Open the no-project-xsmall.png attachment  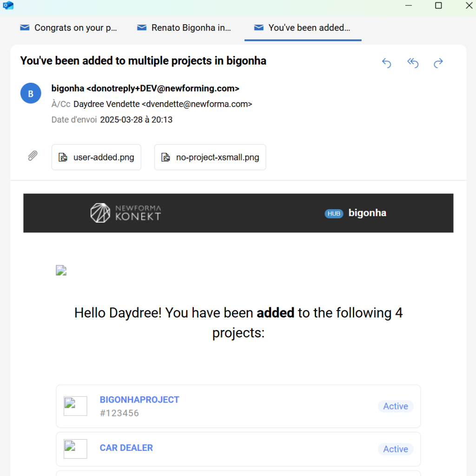210,157
